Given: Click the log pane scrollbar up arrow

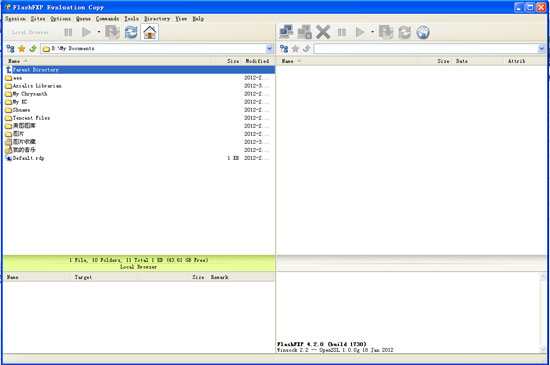Looking at the screenshot, I should coord(543,277).
